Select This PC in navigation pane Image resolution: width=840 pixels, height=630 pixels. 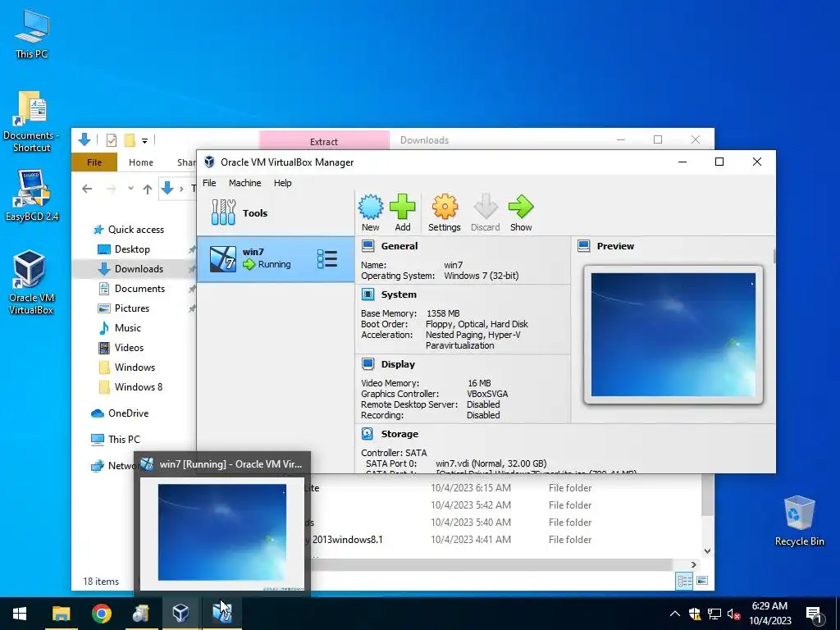(124, 440)
